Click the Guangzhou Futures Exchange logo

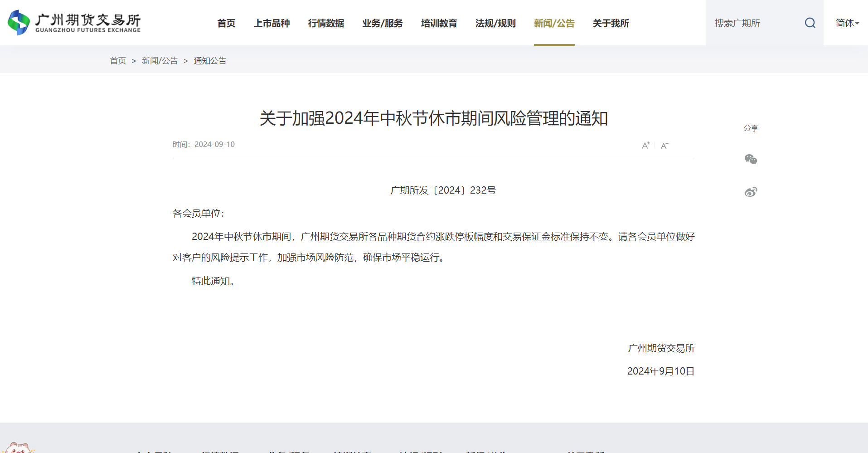click(x=74, y=23)
